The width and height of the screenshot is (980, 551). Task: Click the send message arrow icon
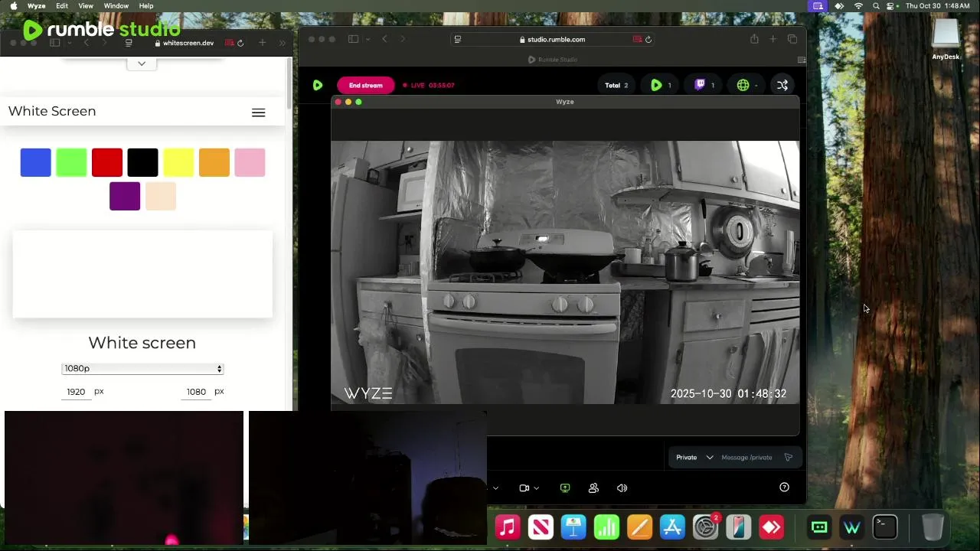coord(789,457)
